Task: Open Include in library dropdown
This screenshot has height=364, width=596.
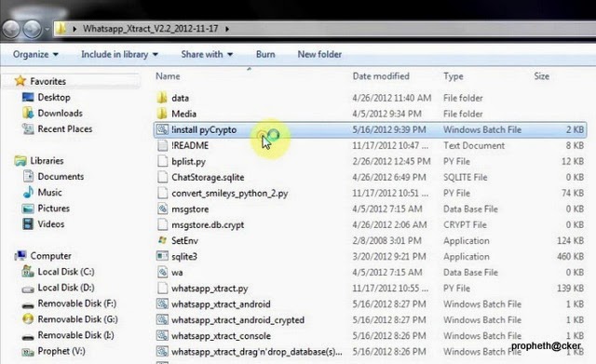Action: (119, 54)
